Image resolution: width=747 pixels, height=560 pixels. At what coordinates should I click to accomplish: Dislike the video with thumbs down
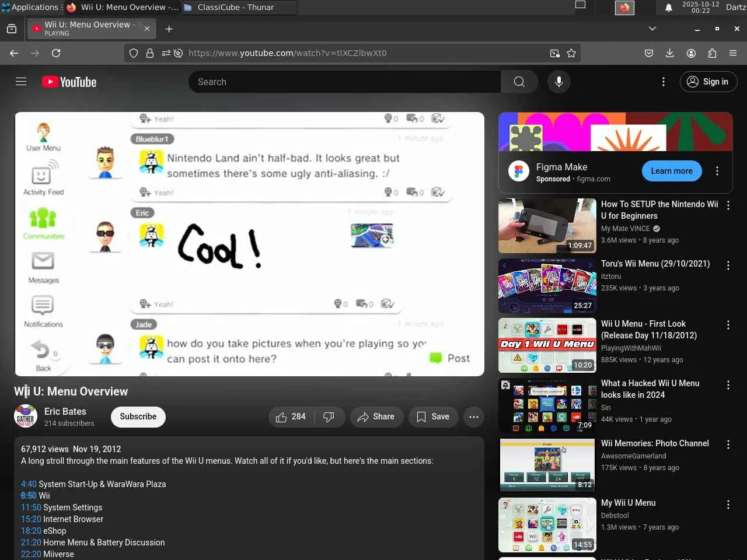(x=329, y=416)
